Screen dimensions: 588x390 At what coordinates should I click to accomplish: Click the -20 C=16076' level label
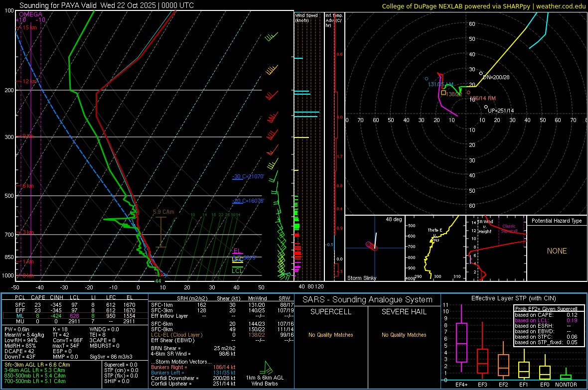pos(248,201)
